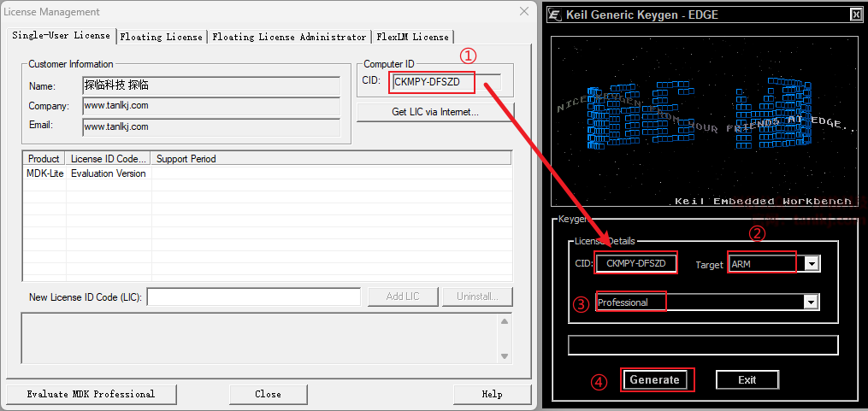The height and width of the screenshot is (411, 868).
Task: Open the Floating License Administrator tab
Action: (289, 37)
